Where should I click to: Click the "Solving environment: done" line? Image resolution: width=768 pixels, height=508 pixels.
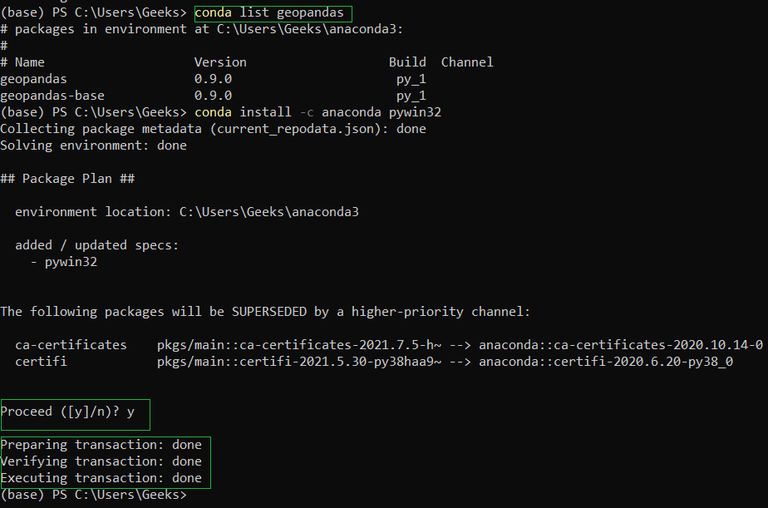point(93,146)
